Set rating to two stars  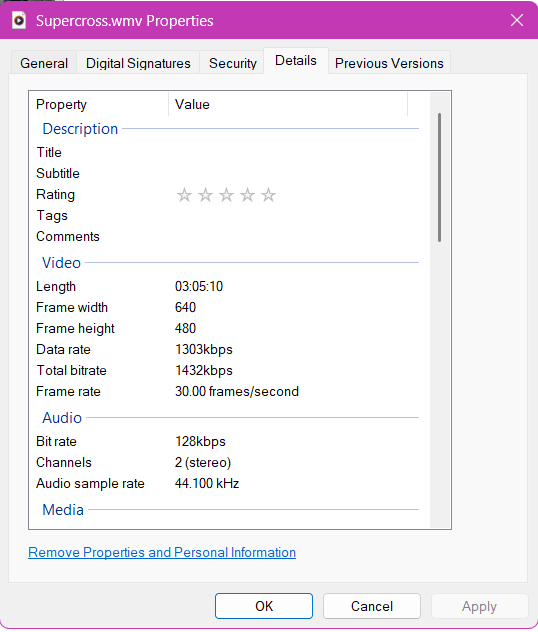click(206, 195)
